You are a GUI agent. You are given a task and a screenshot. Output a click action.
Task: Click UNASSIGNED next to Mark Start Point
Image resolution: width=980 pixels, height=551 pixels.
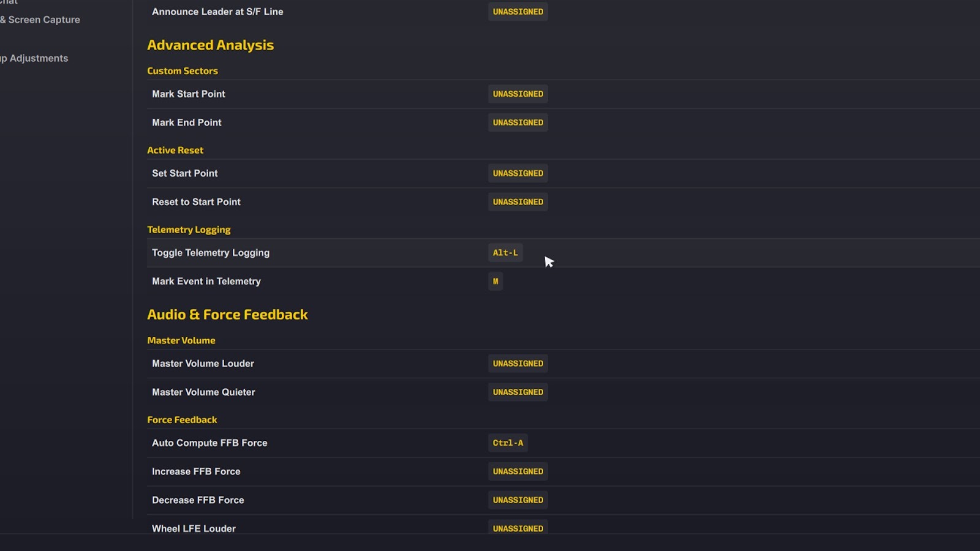(518, 94)
